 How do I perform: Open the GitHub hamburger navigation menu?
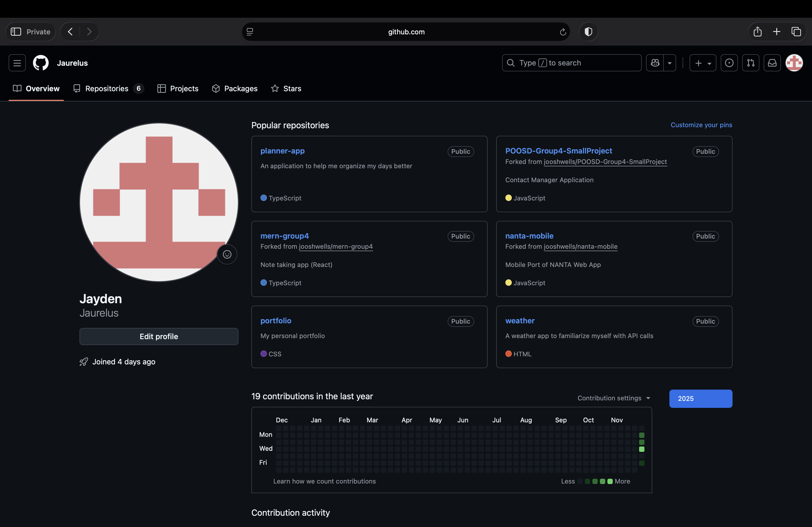pyautogui.click(x=17, y=63)
